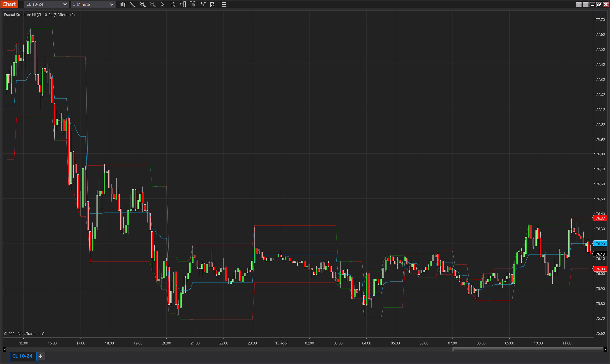The image size is (610, 364).
Task: Click the 11:00 time axis label
Action: point(567,343)
